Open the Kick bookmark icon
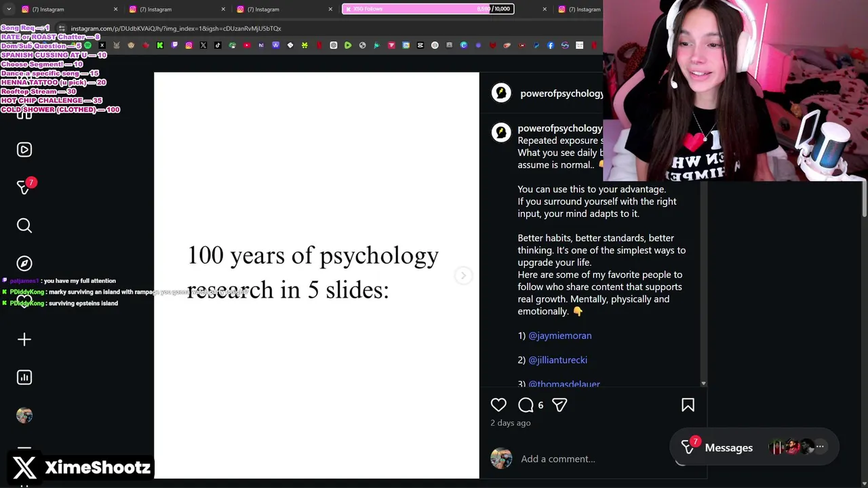This screenshot has width=868, height=488. [160, 45]
